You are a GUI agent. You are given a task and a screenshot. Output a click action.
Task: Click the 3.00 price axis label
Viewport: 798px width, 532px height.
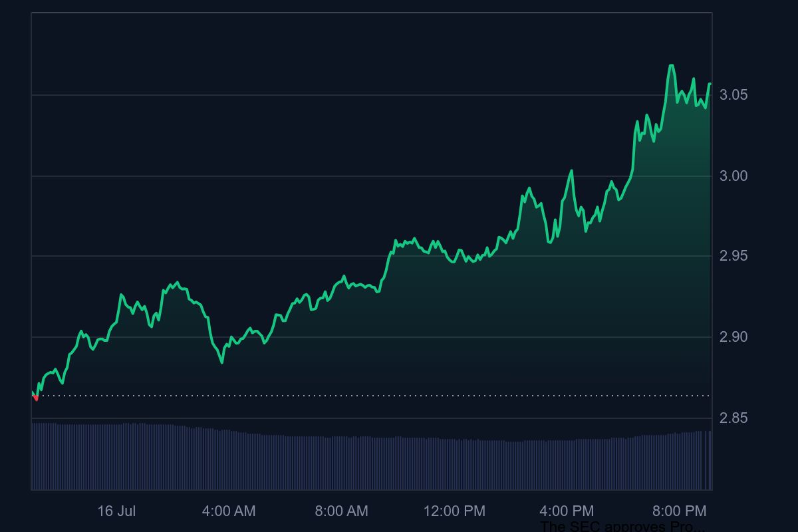733,176
